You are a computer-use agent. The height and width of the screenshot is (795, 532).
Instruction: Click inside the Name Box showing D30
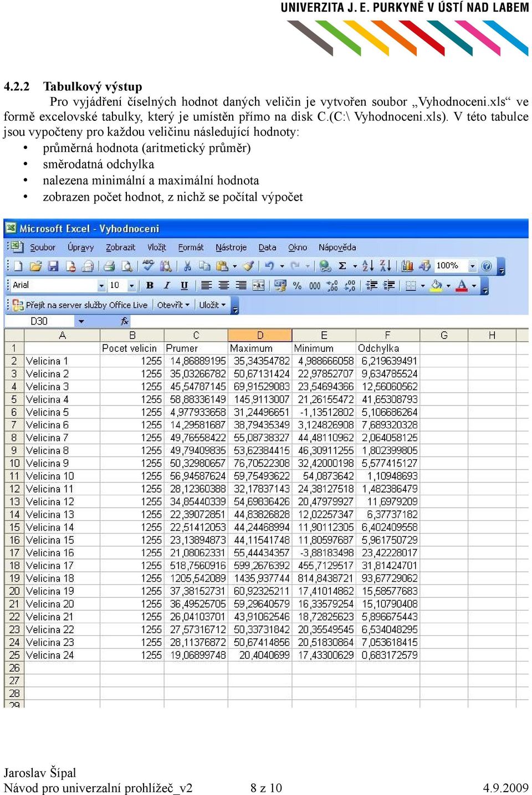(39, 321)
